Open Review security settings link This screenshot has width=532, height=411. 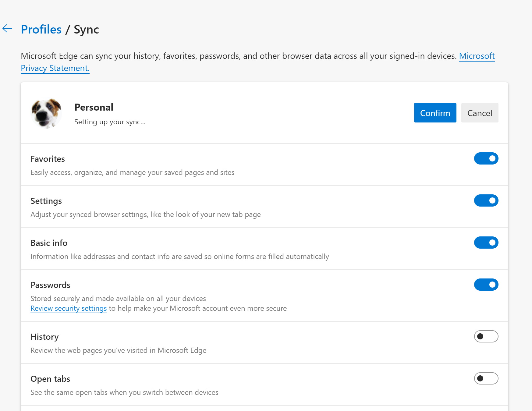[x=69, y=308]
